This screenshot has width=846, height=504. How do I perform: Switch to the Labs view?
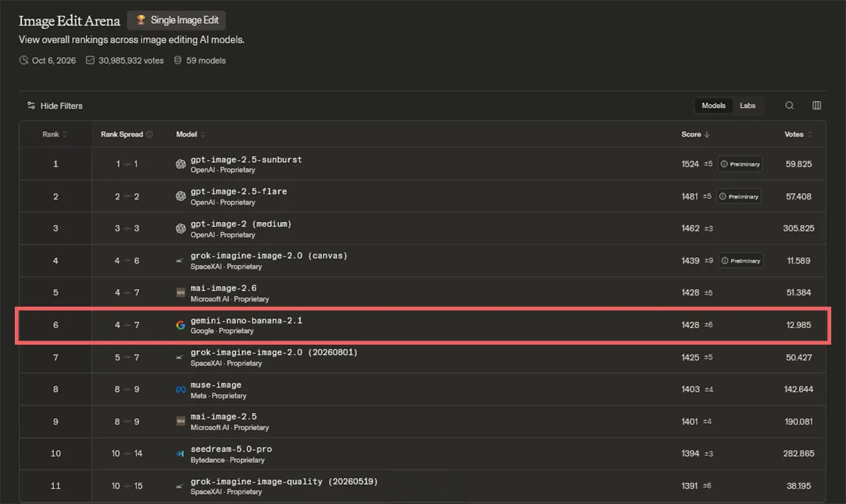coord(747,106)
